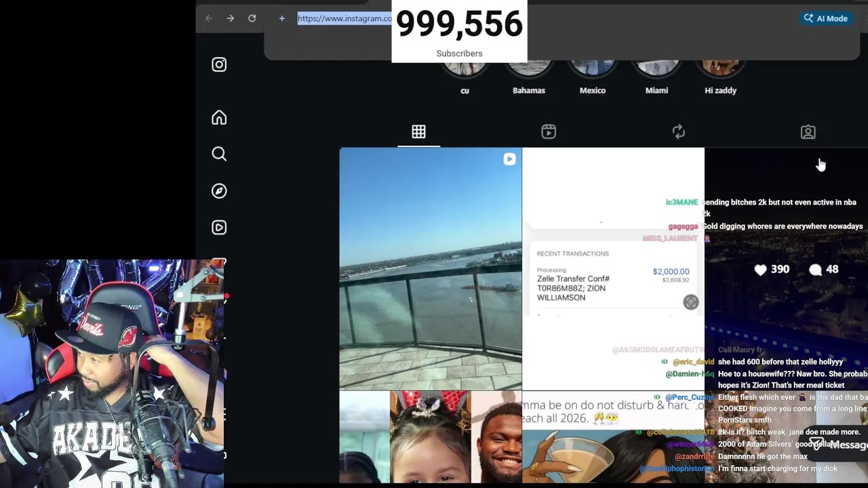The width and height of the screenshot is (868, 488).
Task: Open the balcony river view reel post
Action: pos(431,269)
